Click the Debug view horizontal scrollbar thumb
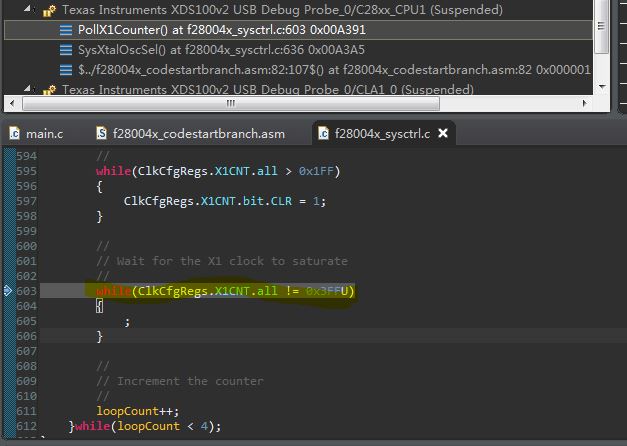The width and height of the screenshot is (627, 446). (x=231, y=104)
